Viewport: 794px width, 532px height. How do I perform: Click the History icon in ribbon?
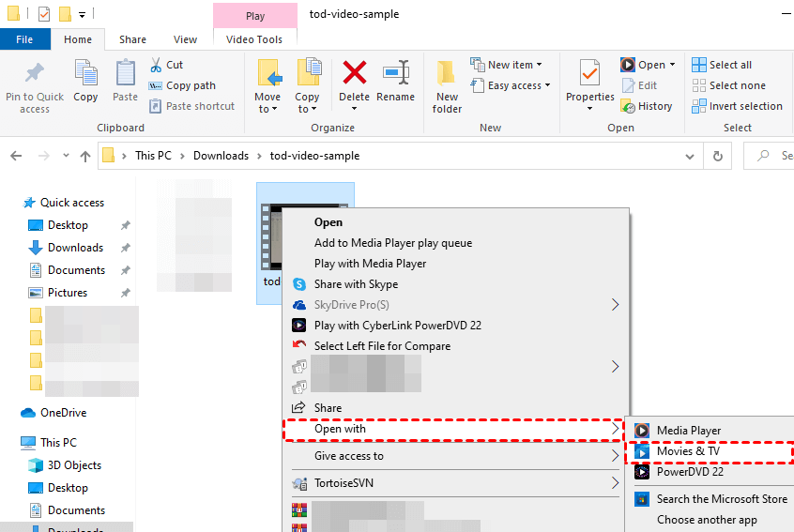(628, 106)
